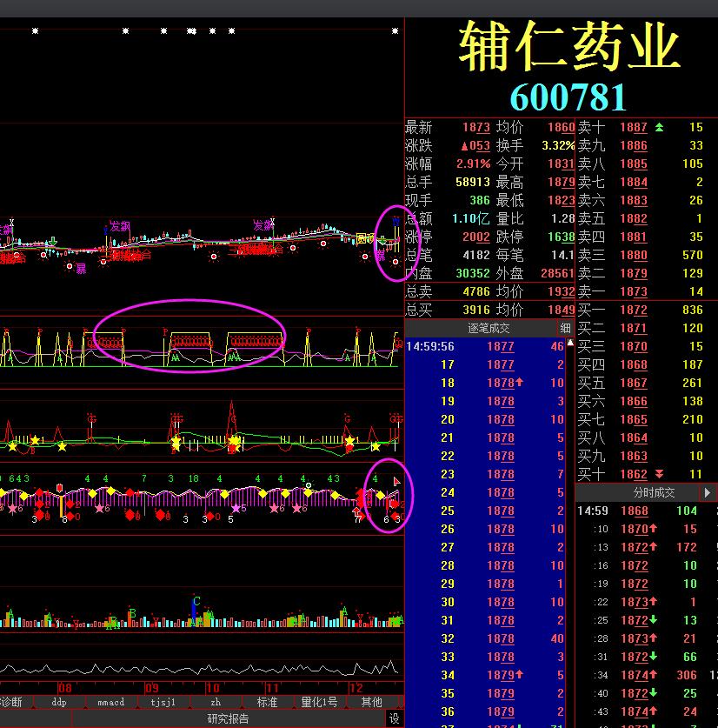Select the 14:59 row in 分时成交

pos(645,511)
